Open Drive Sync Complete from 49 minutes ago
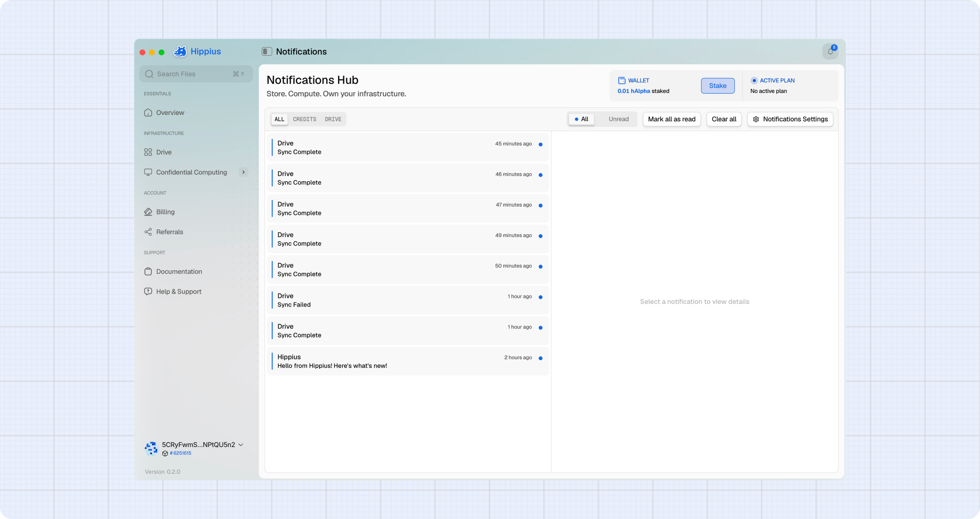Viewport: 980px width, 519px height. point(408,239)
